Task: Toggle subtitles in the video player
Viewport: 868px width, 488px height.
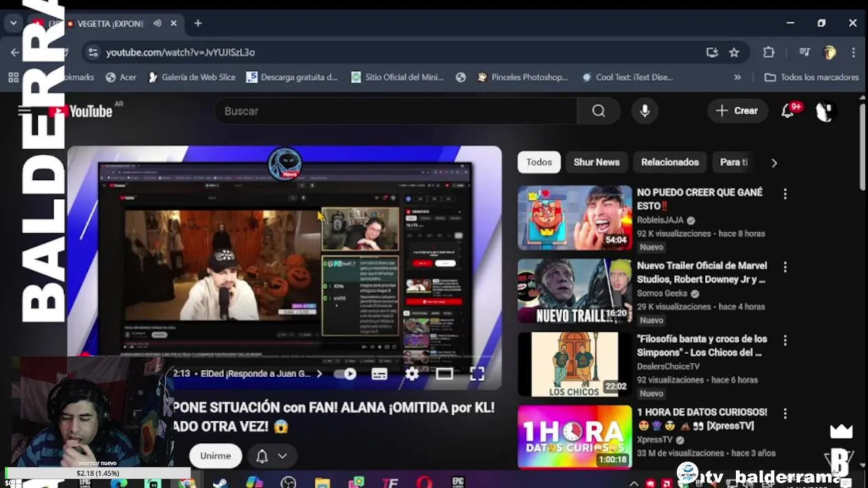Action: (379, 373)
